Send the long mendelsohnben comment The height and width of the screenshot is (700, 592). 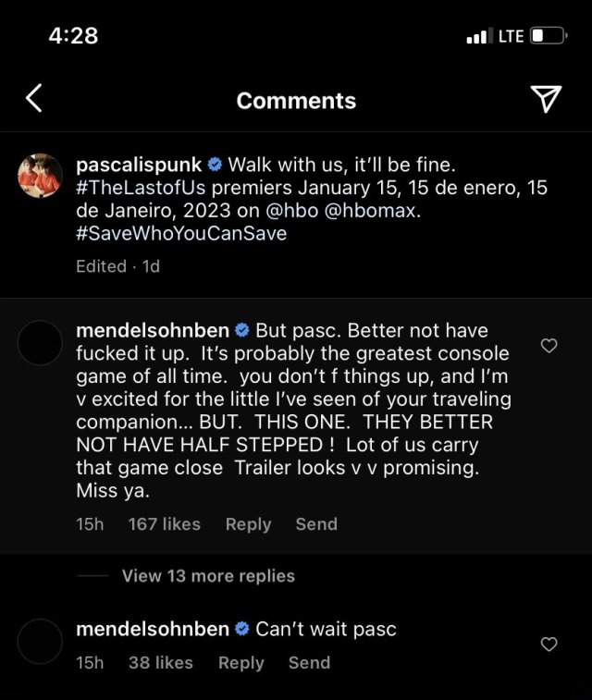tap(316, 524)
